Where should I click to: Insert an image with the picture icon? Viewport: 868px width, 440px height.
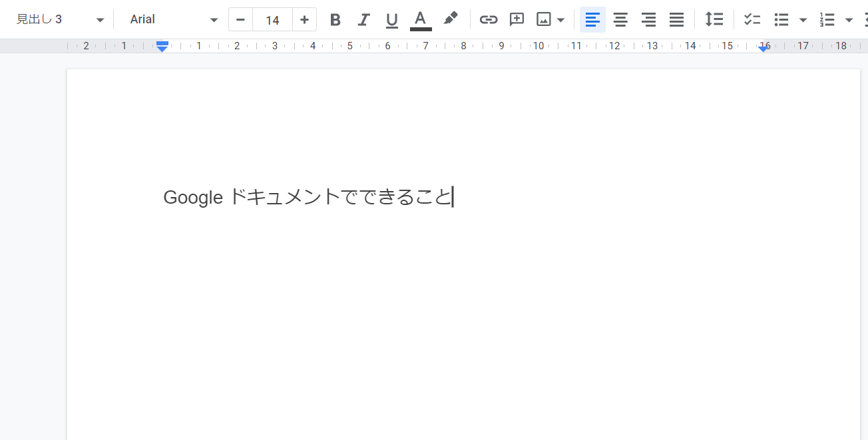coord(544,19)
